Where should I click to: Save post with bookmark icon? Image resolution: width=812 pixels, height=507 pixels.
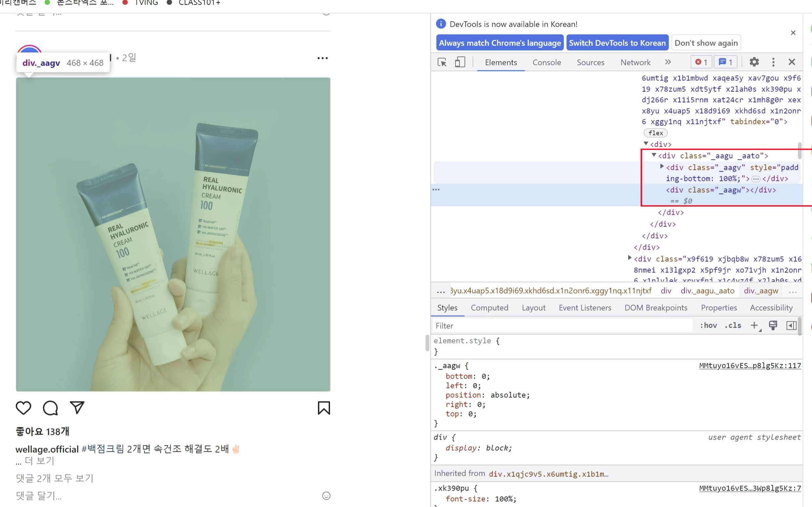(x=323, y=408)
